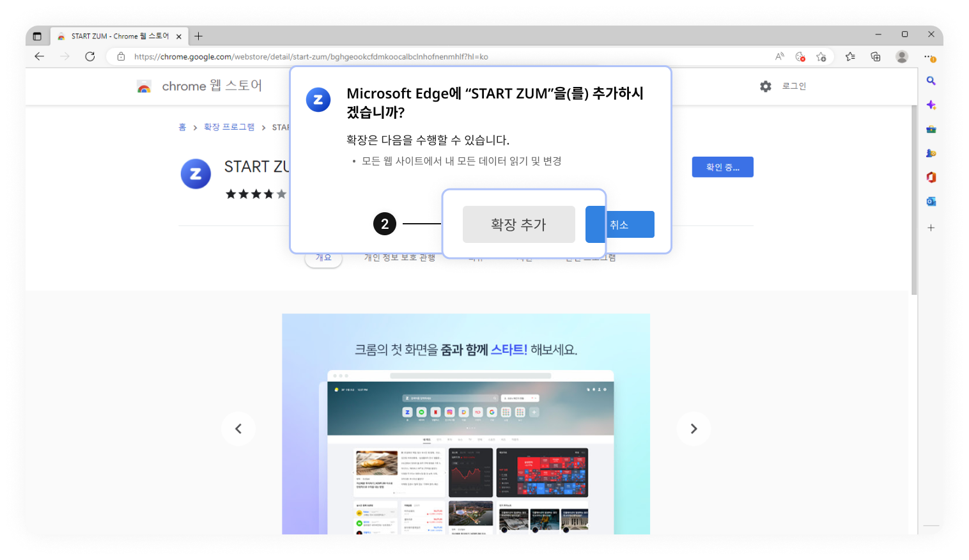Reload the page with the refresh icon
Viewport: 969px width, 560px height.
tap(90, 56)
